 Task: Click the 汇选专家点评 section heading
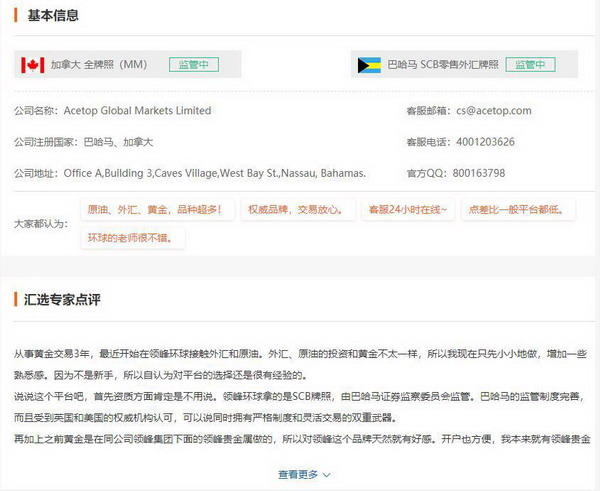point(64,300)
